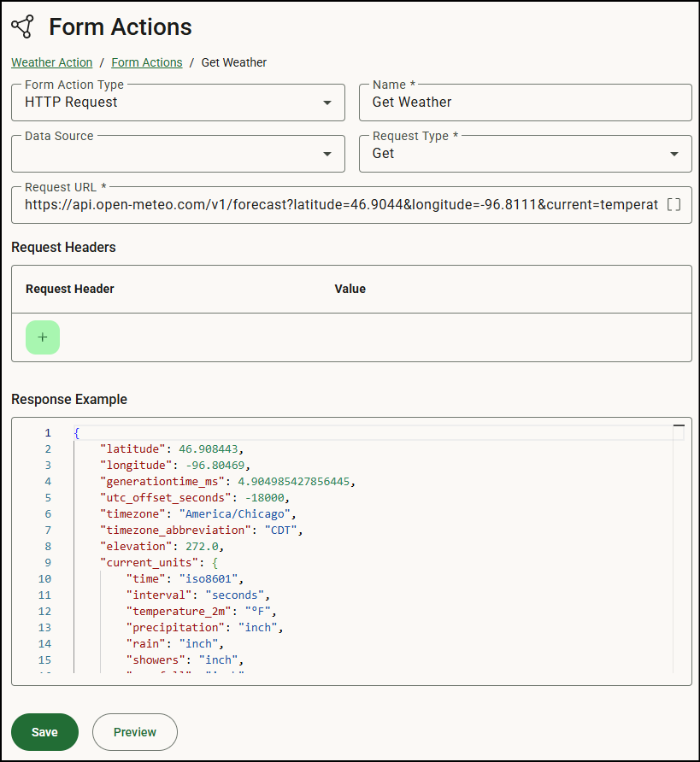Screen dimensions: 700x762
Task: Click the "showers": "inch" line
Action: pyautogui.click(x=185, y=660)
